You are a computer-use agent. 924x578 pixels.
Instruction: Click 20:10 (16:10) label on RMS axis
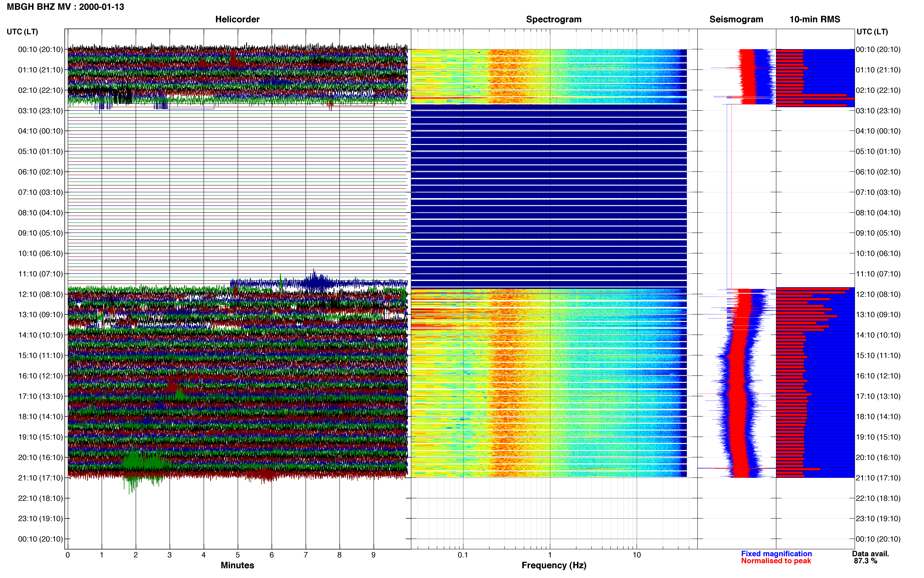pyautogui.click(x=878, y=458)
